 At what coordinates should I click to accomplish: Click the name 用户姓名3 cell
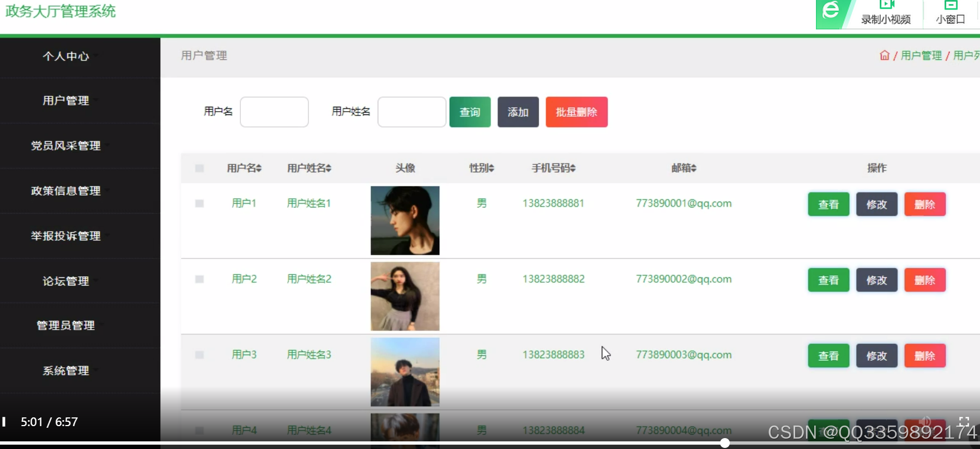pos(309,355)
